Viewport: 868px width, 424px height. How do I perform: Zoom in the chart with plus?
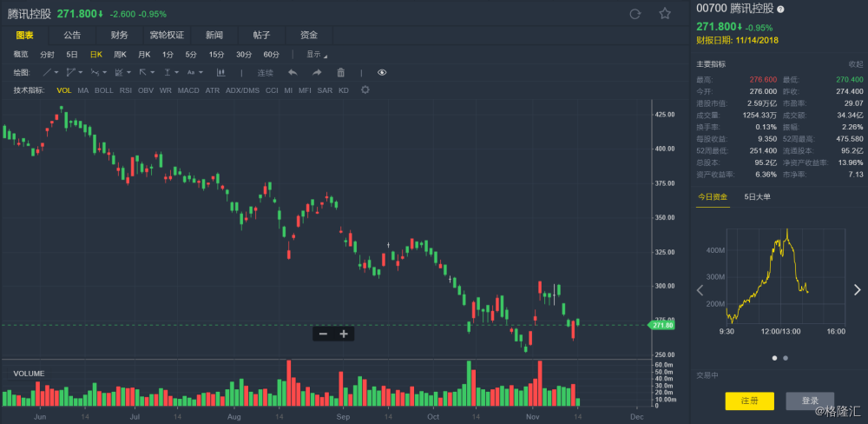(343, 334)
